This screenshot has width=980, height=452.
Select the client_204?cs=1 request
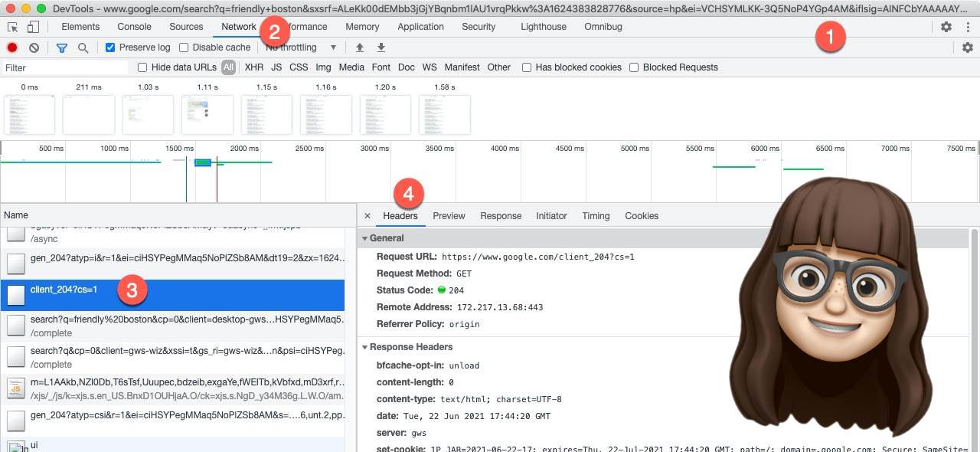click(172, 295)
